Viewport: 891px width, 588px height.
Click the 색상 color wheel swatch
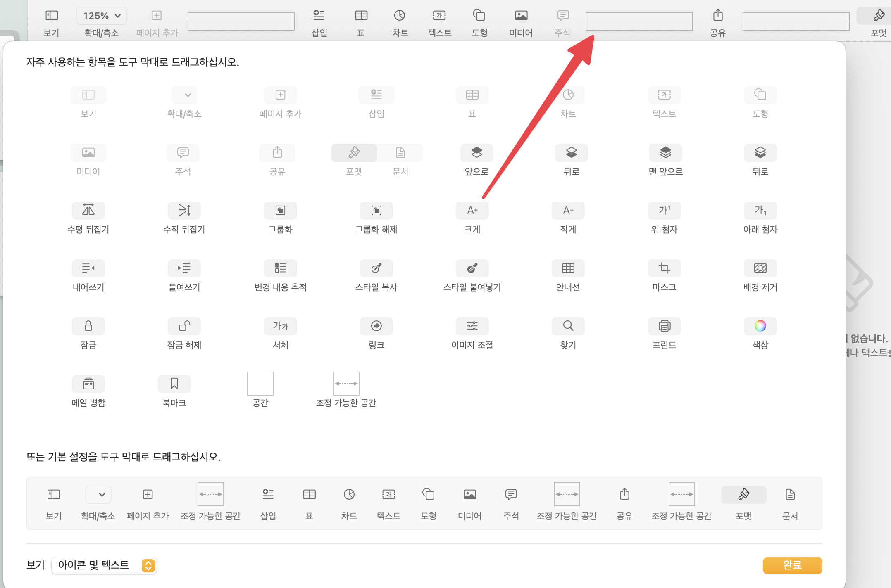click(760, 326)
